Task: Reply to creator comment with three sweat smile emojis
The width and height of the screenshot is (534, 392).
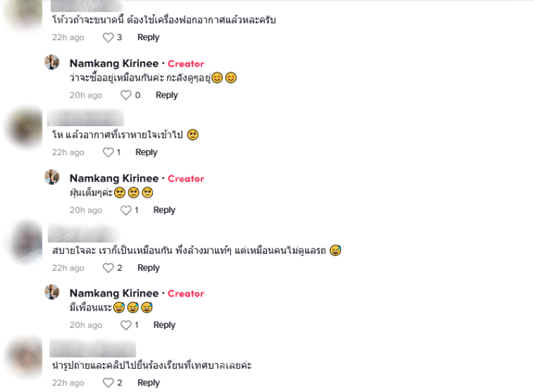Action: (164, 325)
